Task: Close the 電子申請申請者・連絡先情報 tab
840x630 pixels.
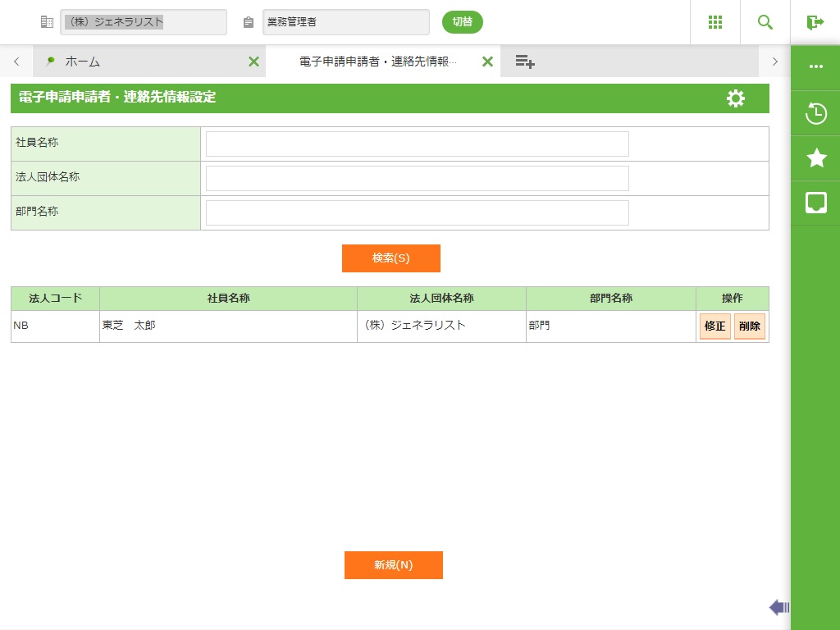Action: pyautogui.click(x=487, y=62)
